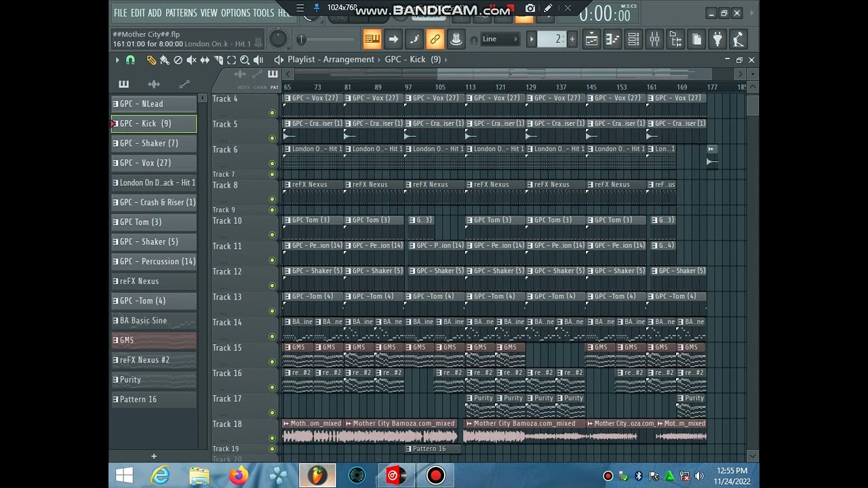The height and width of the screenshot is (488, 868).
Task: Select the Purity pattern in picker
Action: pyautogui.click(x=154, y=380)
